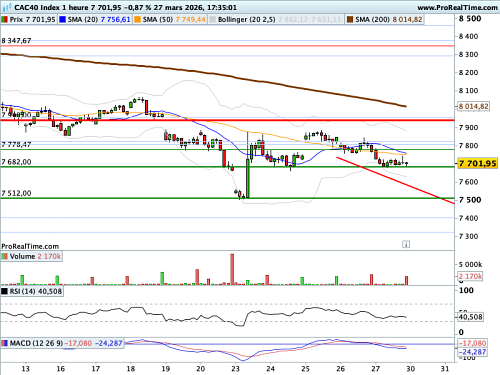Click the 7 900 price axis label
This screenshot has width=500, height=375.
tap(469, 127)
